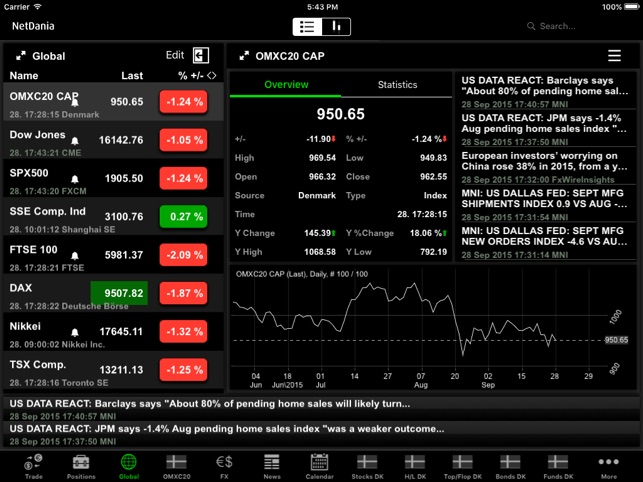The width and height of the screenshot is (643, 482).
Task: Expand the Global panel with arrows icon
Action: point(21,56)
